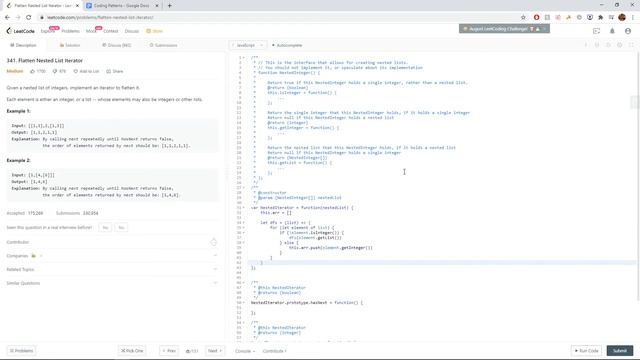Screen dimensions: 640x360
Task: Click Add to List
Action: click(86, 71)
